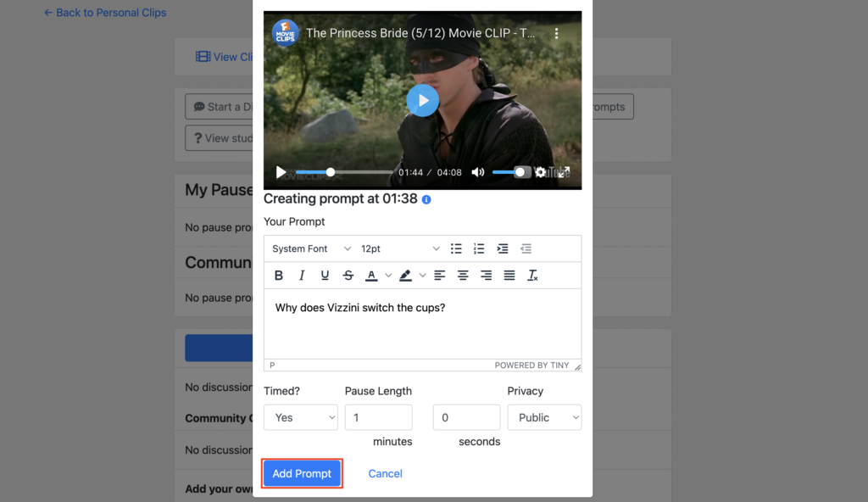Click the seconds pause length field
Viewport: 868px width, 502px height.
pyautogui.click(x=467, y=417)
